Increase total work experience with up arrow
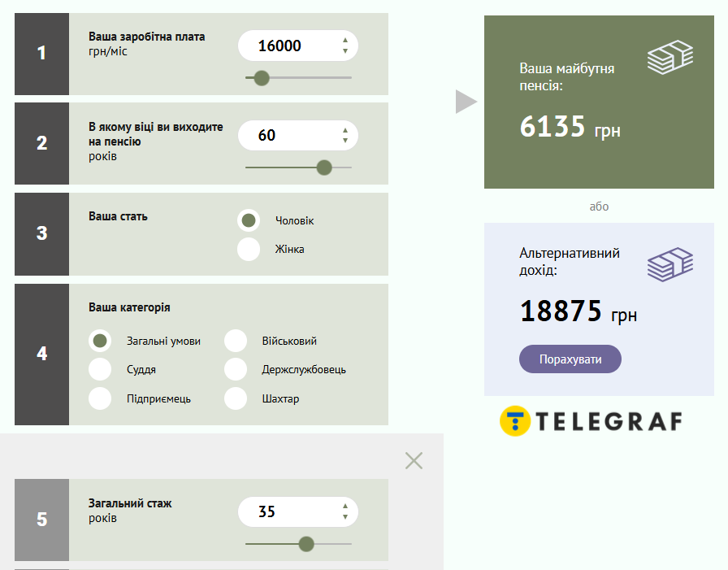The width and height of the screenshot is (728, 570). 345,507
